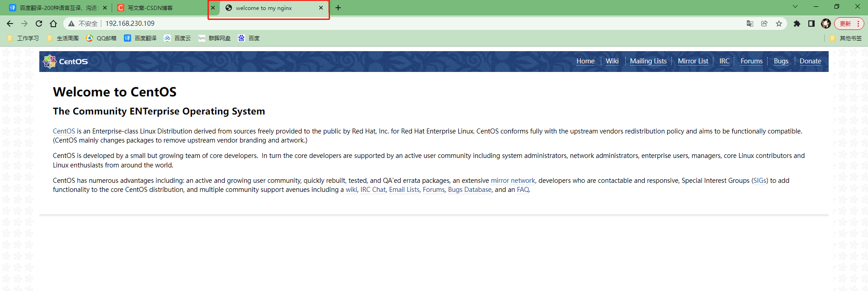This screenshot has height=291, width=868.
Task: Open the Email Lists link
Action: click(404, 190)
